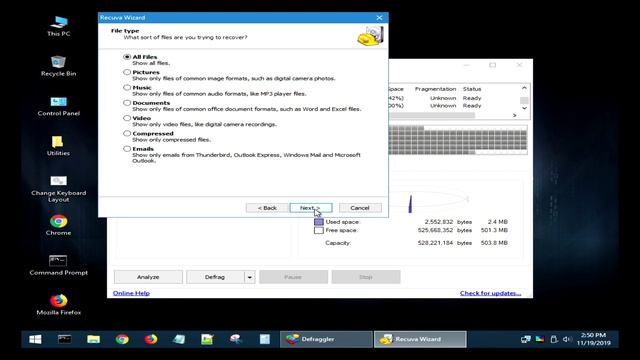Click the network icon in the system tray
640x360 pixels.
[526, 339]
